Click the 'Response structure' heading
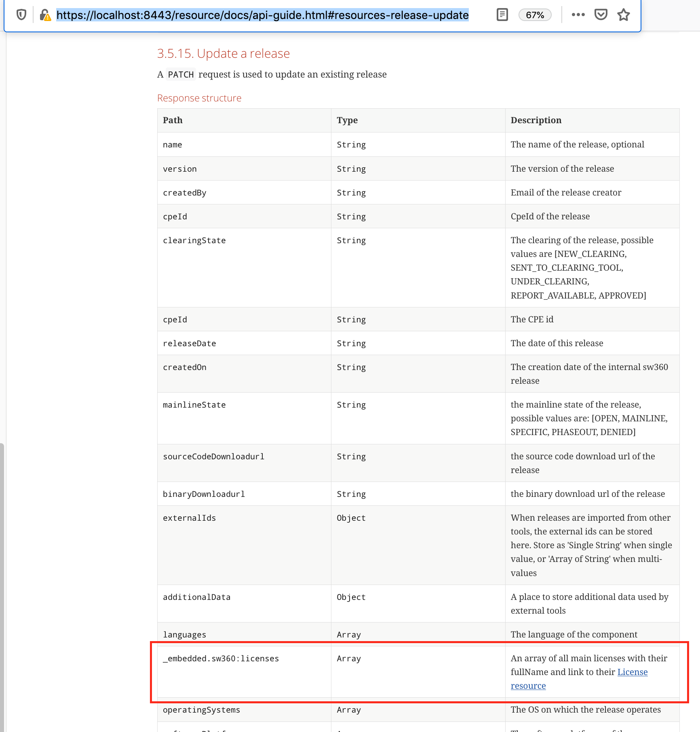 click(x=199, y=98)
